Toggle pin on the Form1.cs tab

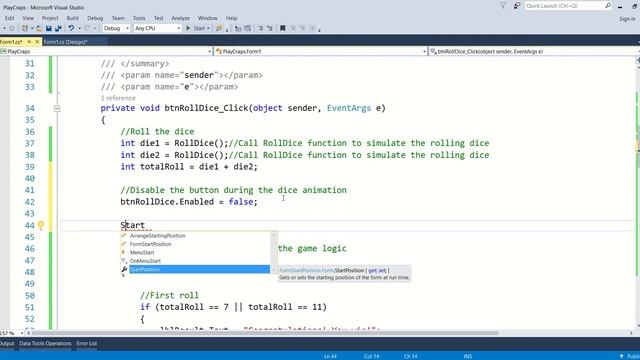click(x=29, y=42)
